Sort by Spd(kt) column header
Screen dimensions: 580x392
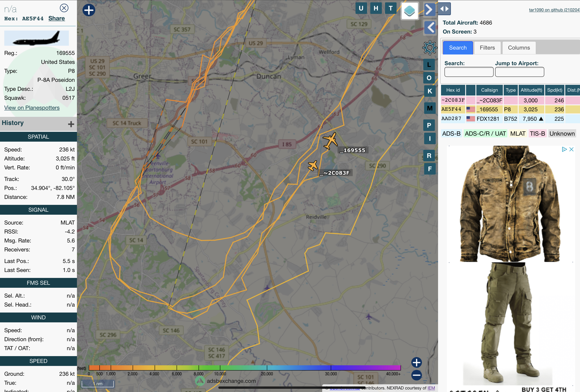pos(555,90)
